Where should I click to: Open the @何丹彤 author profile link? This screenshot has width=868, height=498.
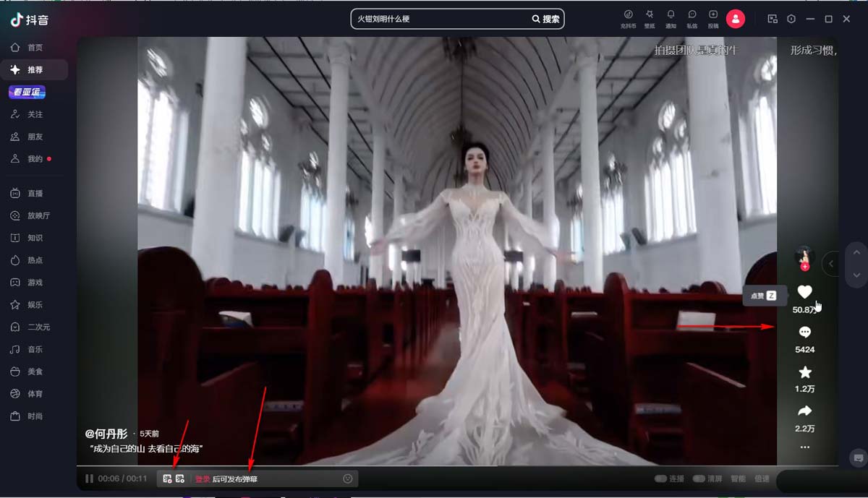(x=106, y=434)
